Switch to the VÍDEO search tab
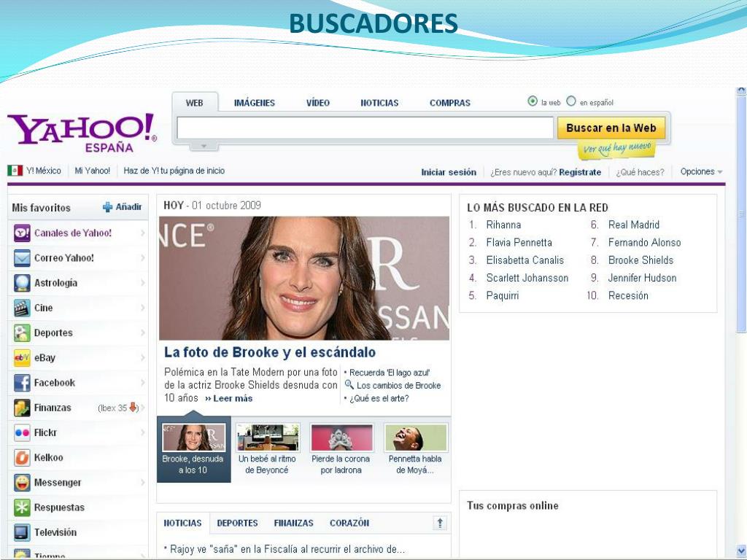The image size is (747, 560). tap(318, 103)
